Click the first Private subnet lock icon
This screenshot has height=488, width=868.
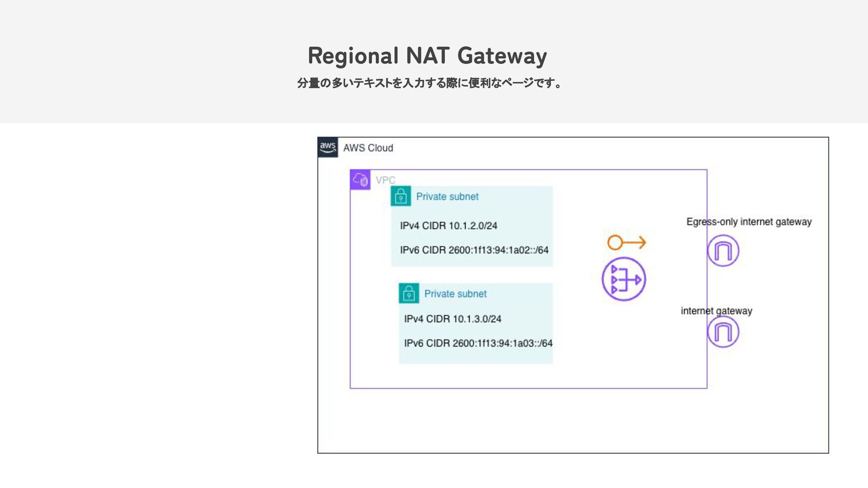coord(401,196)
